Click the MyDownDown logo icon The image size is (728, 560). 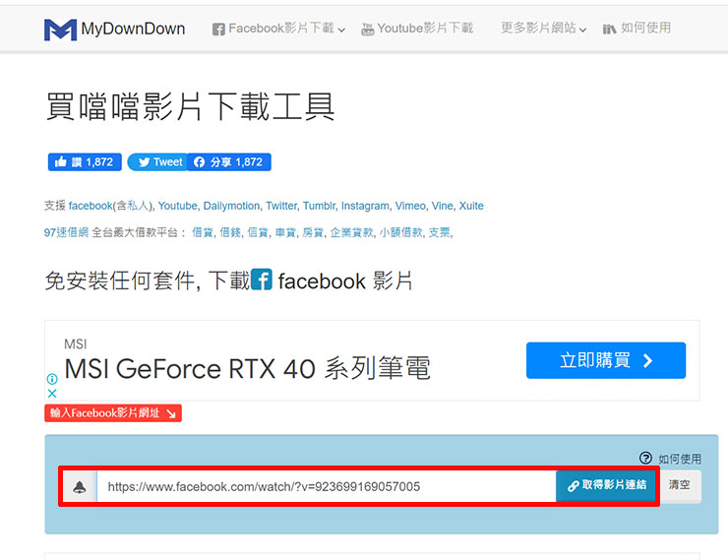click(x=60, y=30)
